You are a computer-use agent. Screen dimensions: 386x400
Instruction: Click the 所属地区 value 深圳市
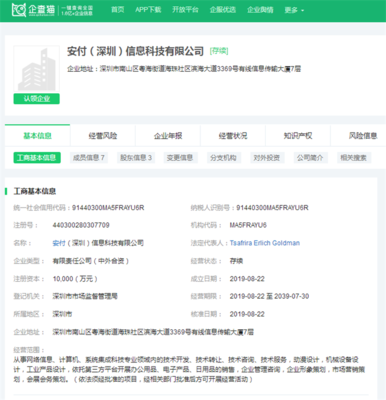pyautogui.click(x=62, y=314)
